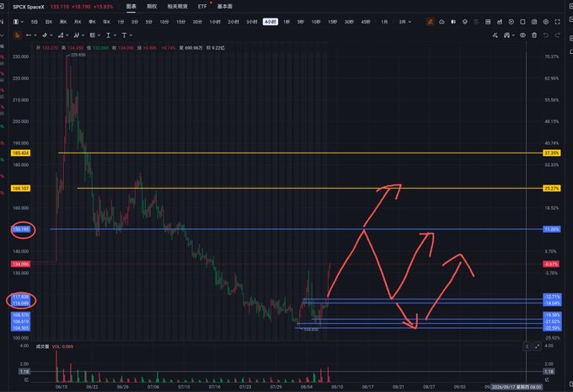Click the candlestick compare icon
The width and height of the screenshot is (573, 392).
tap(453, 22)
